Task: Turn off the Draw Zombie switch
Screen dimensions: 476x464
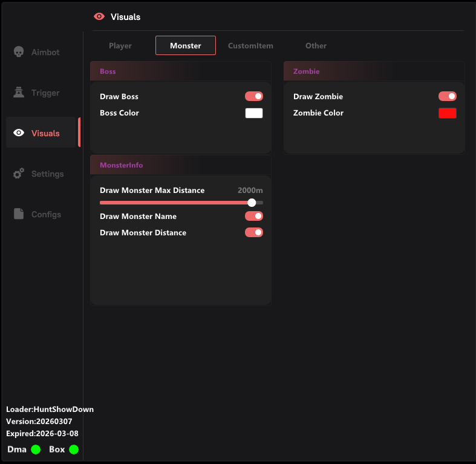Action: click(447, 96)
